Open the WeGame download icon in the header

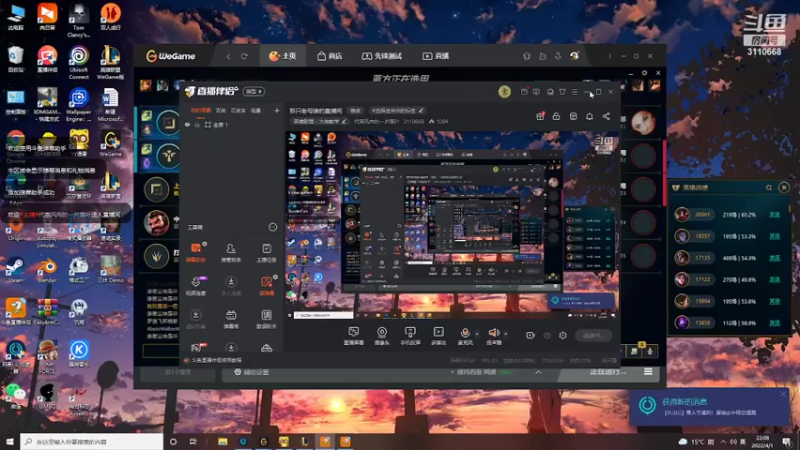558,56
